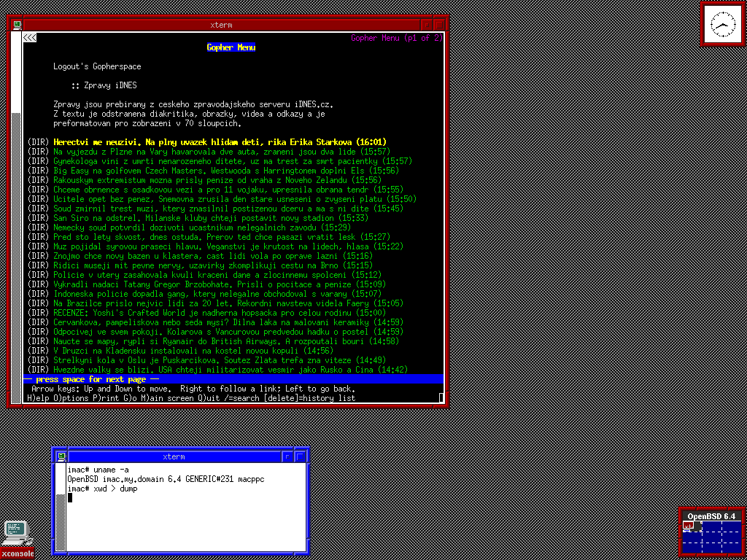Iconify the red gopher xterm window
Screen dimensions: 747x560
pos(427,25)
